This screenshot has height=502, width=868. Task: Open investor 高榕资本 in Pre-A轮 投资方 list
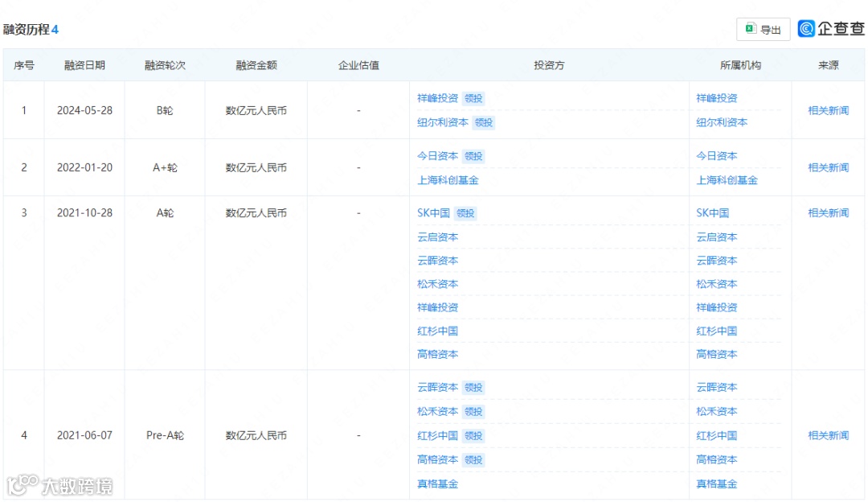[437, 459]
